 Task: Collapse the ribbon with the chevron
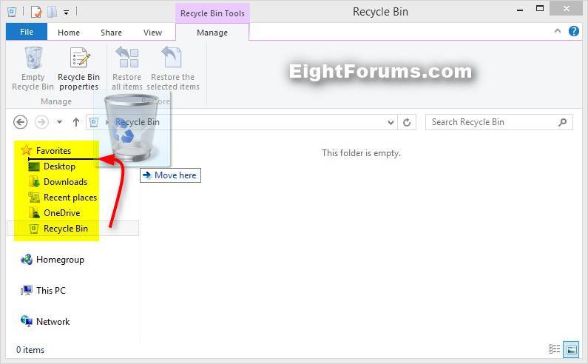(558, 31)
